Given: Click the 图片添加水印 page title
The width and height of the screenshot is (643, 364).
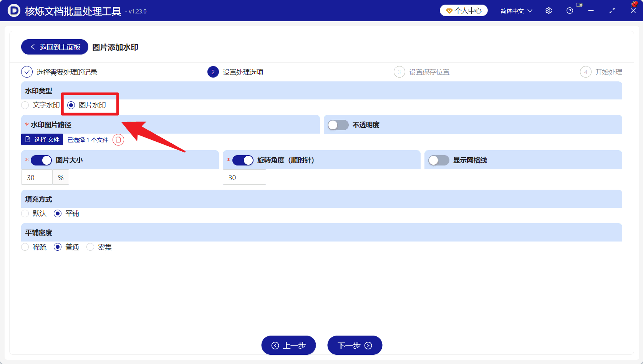Looking at the screenshot, I should coord(115,47).
